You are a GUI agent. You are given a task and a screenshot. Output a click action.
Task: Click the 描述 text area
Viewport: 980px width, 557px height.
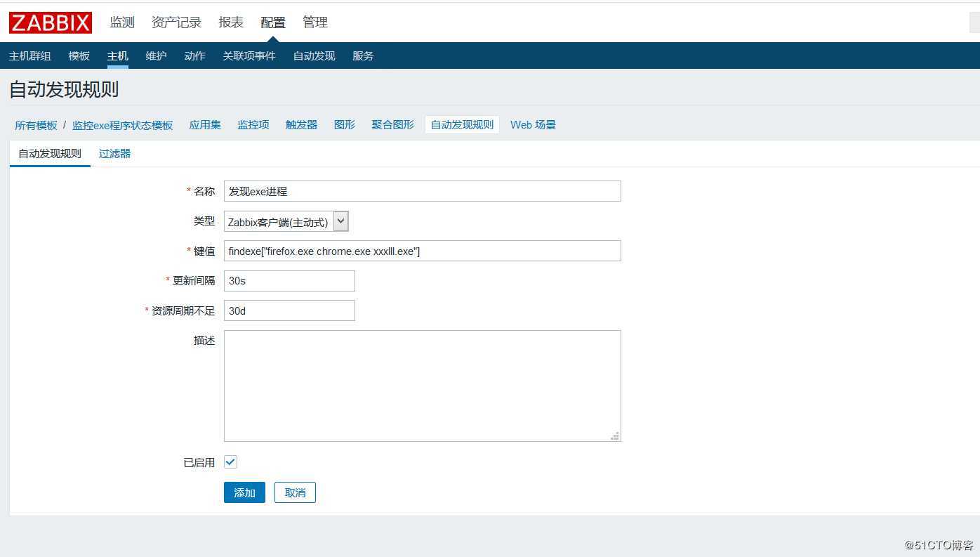423,386
